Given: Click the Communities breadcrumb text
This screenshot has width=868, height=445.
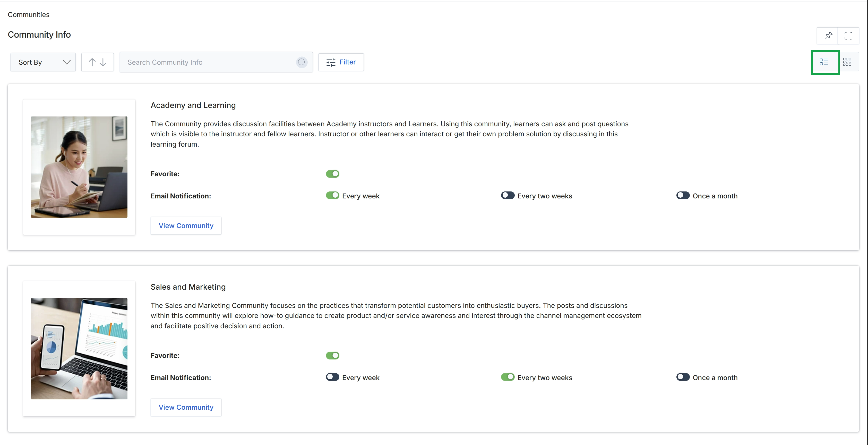Looking at the screenshot, I should pos(29,14).
